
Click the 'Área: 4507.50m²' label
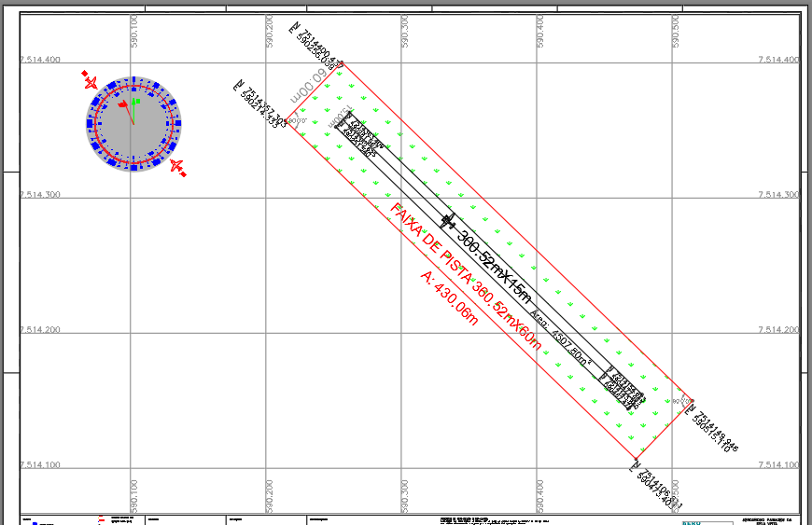[x=561, y=338]
